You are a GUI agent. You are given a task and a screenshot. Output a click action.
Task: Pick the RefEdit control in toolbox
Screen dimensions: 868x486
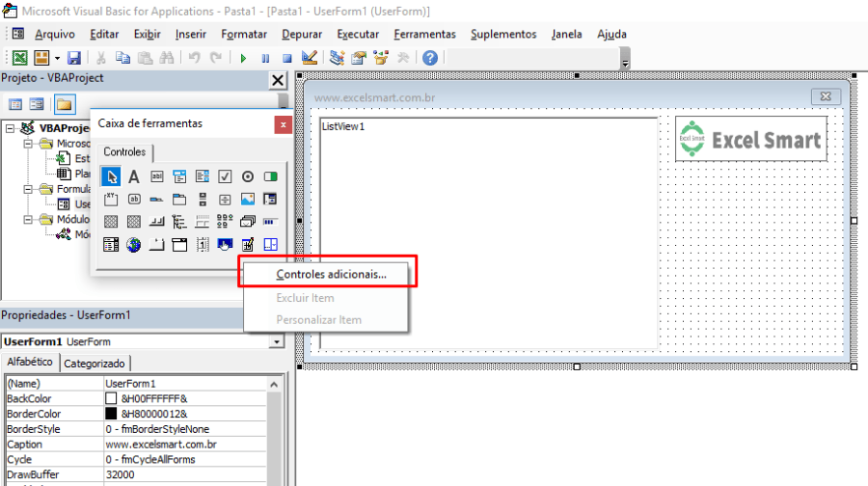(x=270, y=200)
